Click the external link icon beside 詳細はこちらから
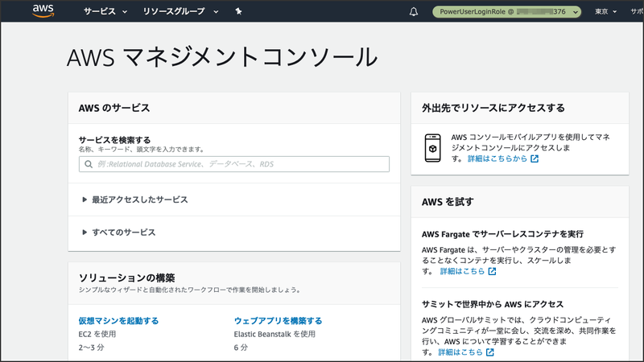Image resolution: width=644 pixels, height=362 pixels. (535, 158)
